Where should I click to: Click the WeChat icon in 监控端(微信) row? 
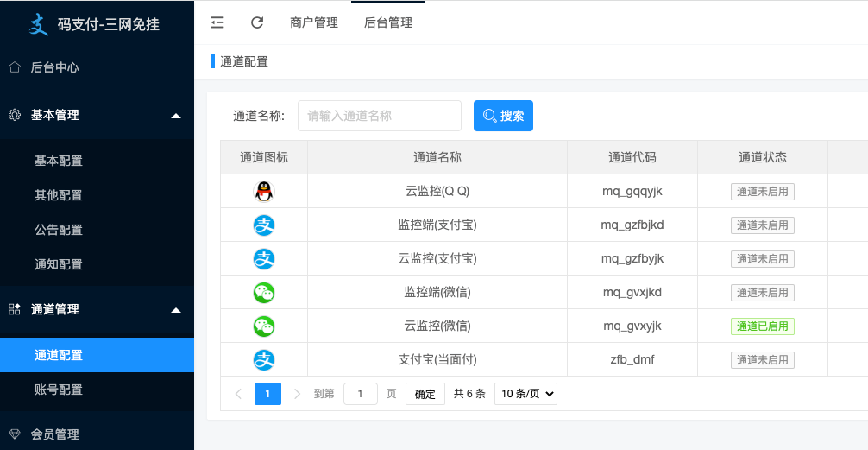tap(264, 293)
